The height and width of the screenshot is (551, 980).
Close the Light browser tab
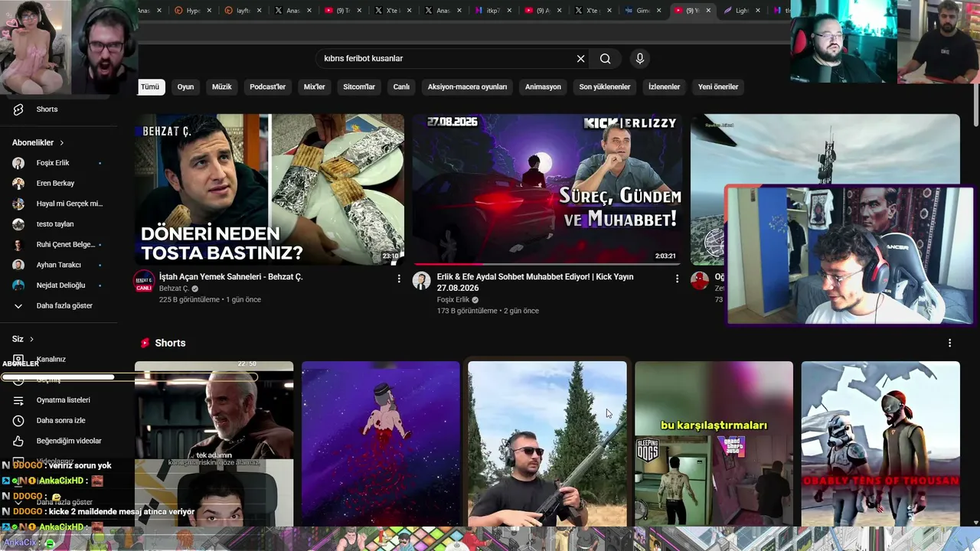tap(758, 11)
